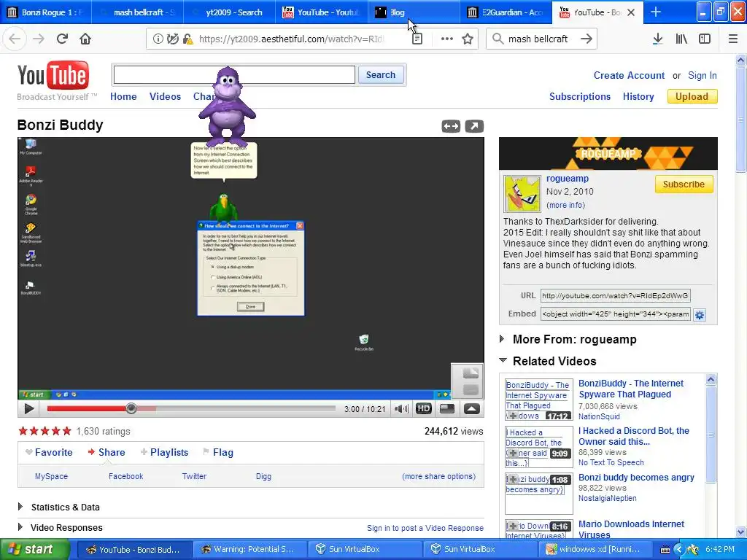This screenshot has height=560, width=747.
Task: Subscribe to rogueamp channel
Action: click(x=684, y=184)
